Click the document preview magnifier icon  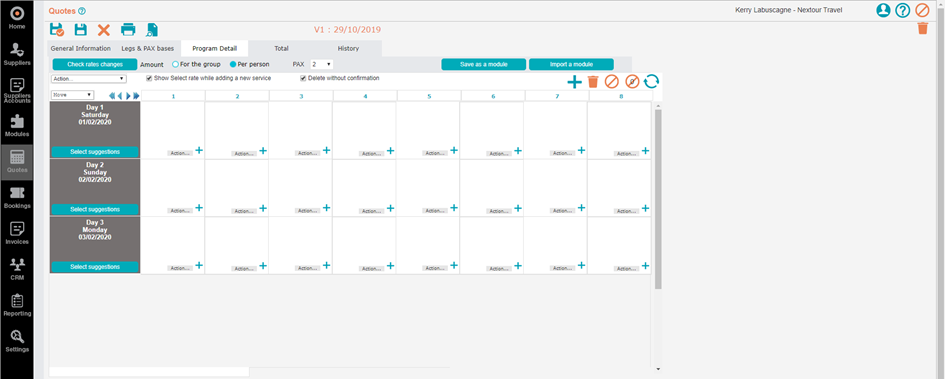point(152,30)
